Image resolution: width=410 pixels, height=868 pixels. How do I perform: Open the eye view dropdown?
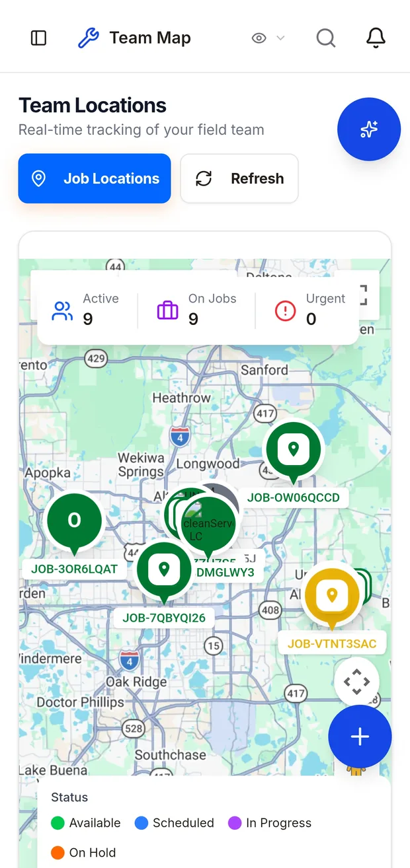point(268,38)
